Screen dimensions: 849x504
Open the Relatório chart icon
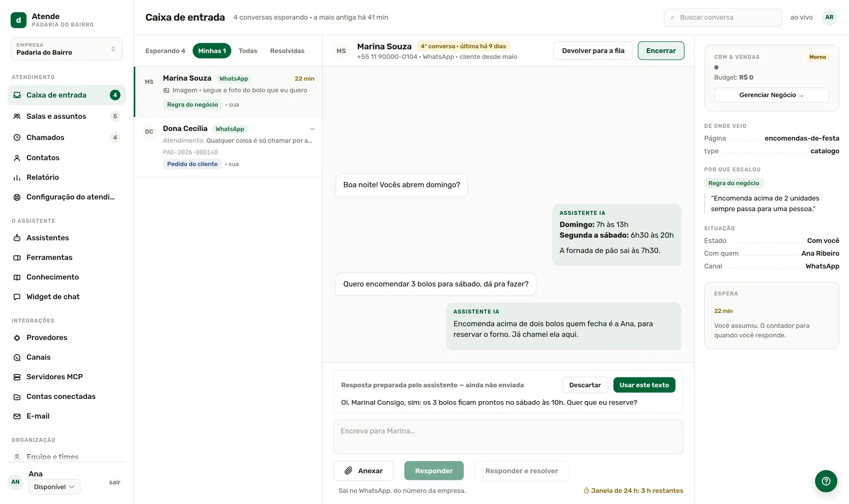click(17, 177)
